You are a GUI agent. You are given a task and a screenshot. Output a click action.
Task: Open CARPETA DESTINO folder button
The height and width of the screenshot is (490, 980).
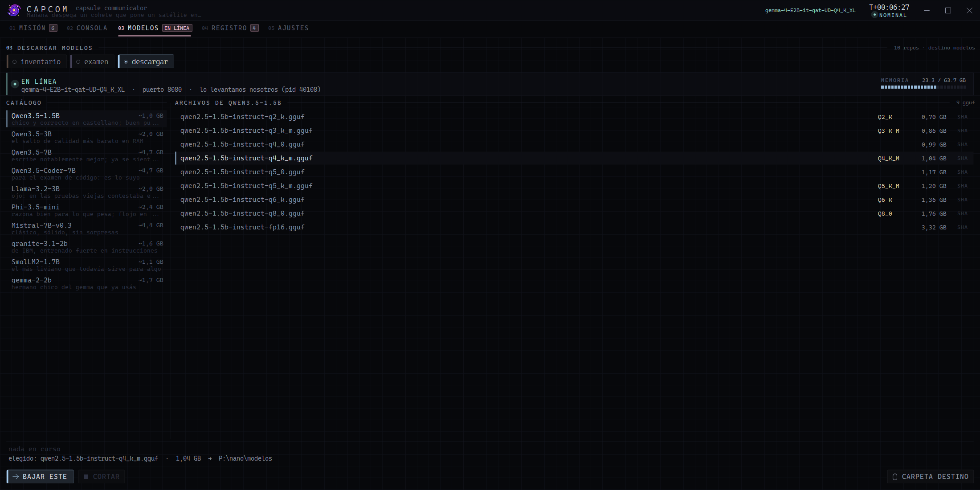[930, 477]
